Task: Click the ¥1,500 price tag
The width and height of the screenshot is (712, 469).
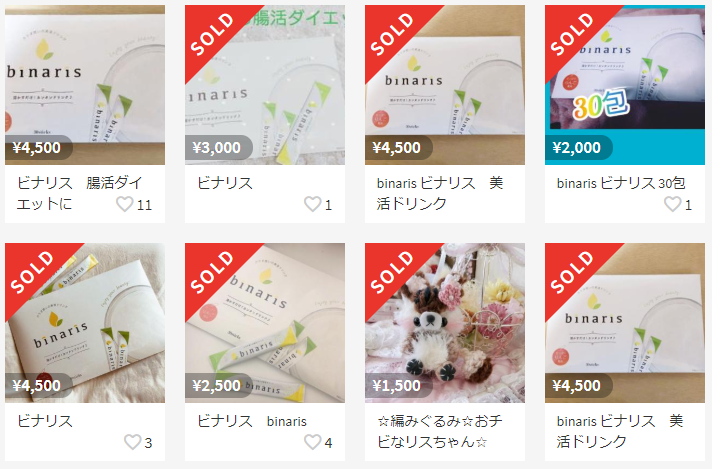Action: [396, 385]
